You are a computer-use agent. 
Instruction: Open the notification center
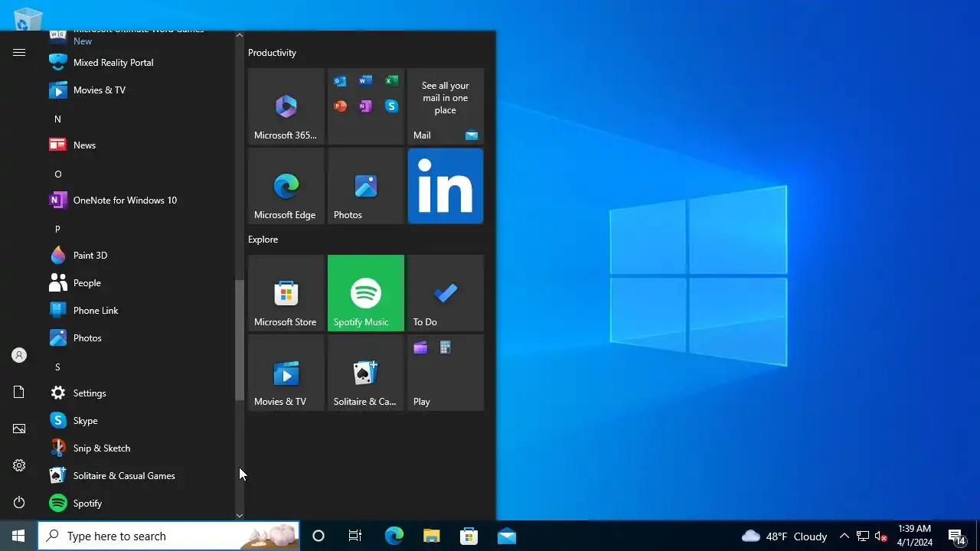click(956, 536)
